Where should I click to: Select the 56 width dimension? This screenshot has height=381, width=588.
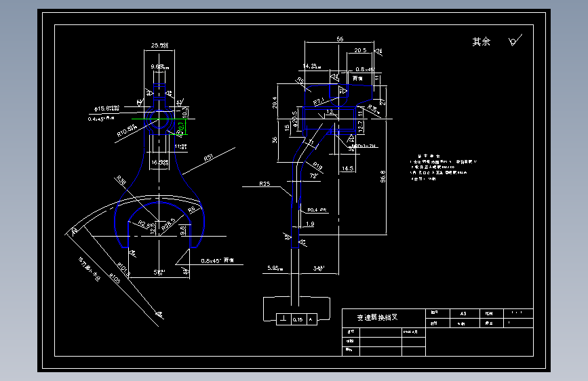pyautogui.click(x=340, y=39)
